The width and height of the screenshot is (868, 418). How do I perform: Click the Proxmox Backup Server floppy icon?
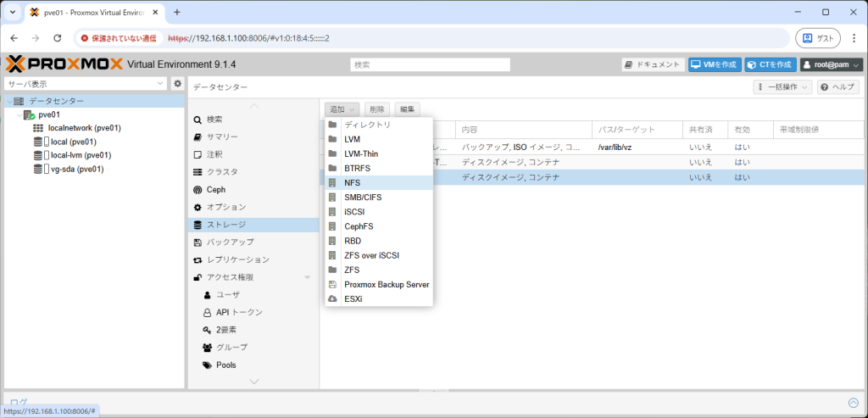[x=332, y=285]
